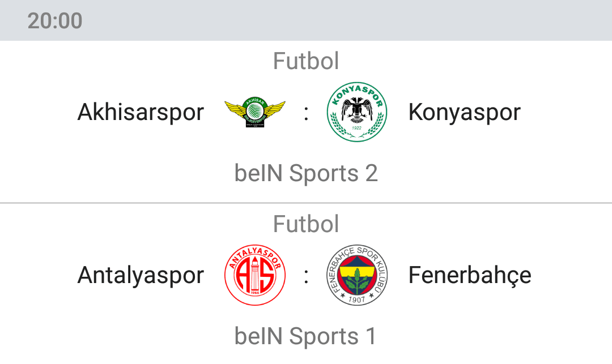Tap the Fenerbahçe club crest
The image size is (612, 364).
point(357,275)
